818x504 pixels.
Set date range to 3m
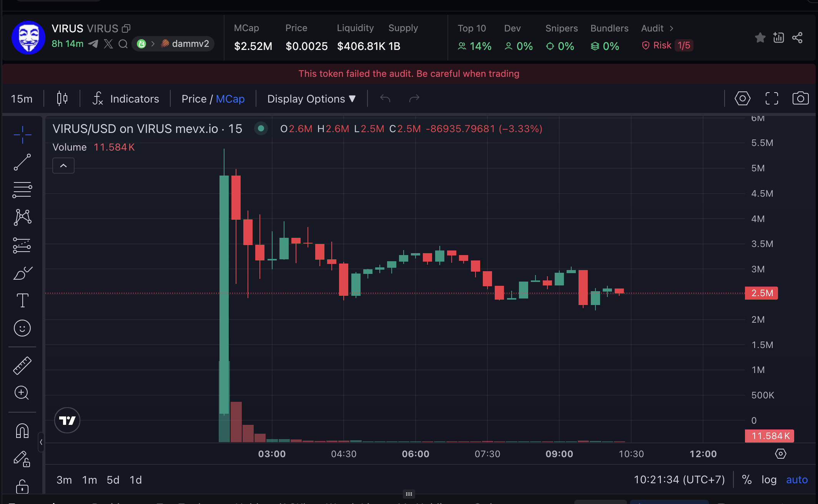[64, 480]
